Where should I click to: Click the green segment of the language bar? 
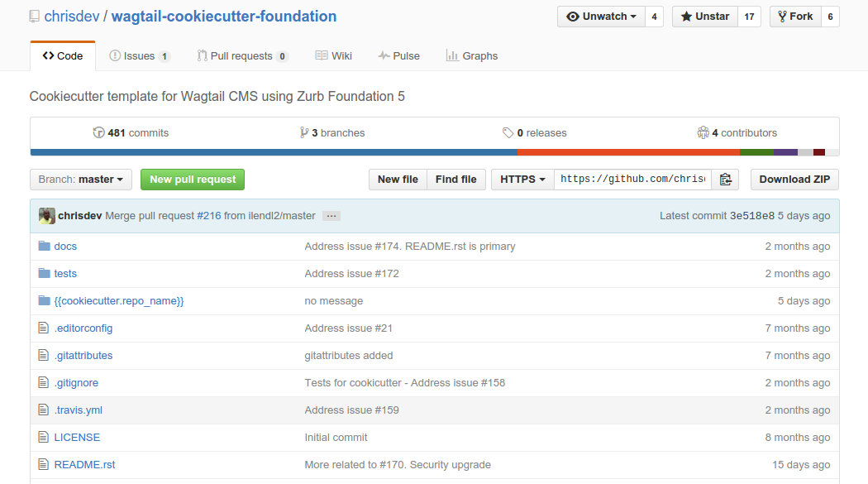756,152
